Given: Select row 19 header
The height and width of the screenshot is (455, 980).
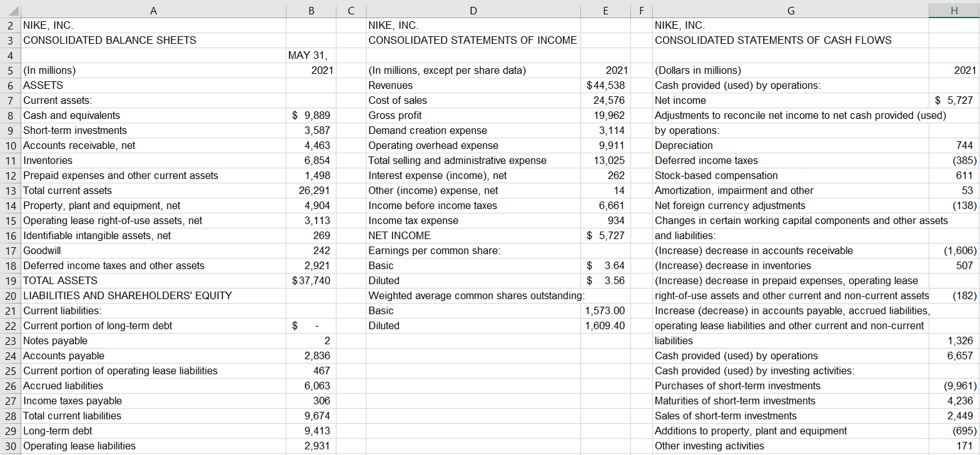Looking at the screenshot, I should tap(10, 280).
